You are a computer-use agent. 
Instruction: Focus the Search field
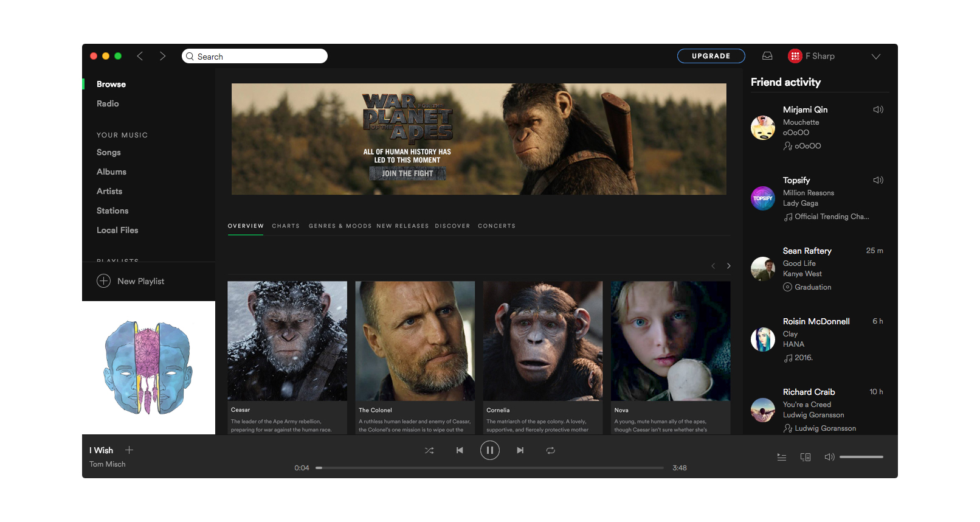255,56
